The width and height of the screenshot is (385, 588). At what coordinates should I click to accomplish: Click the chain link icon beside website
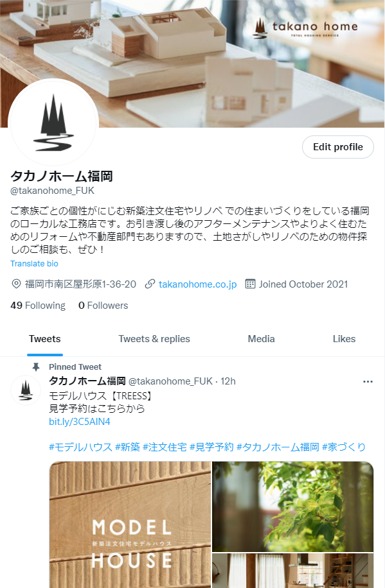pos(150,284)
